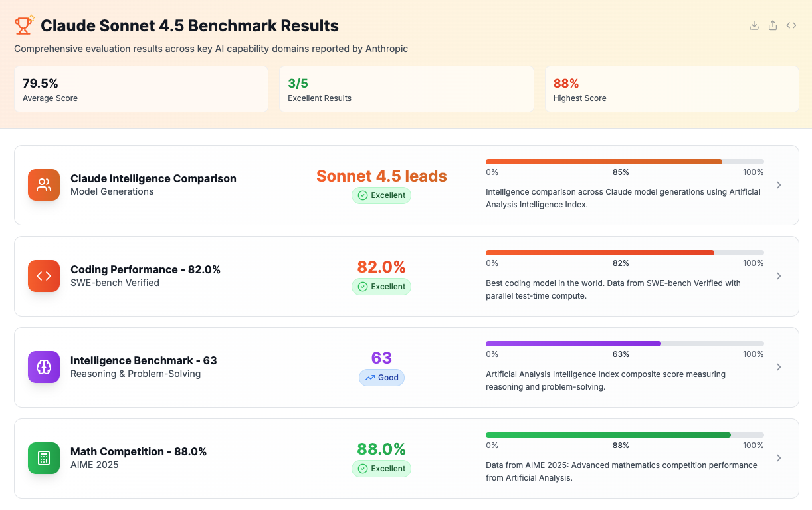Click the Intelligence Benchmark brain icon
This screenshot has height=510, width=812.
point(43,367)
